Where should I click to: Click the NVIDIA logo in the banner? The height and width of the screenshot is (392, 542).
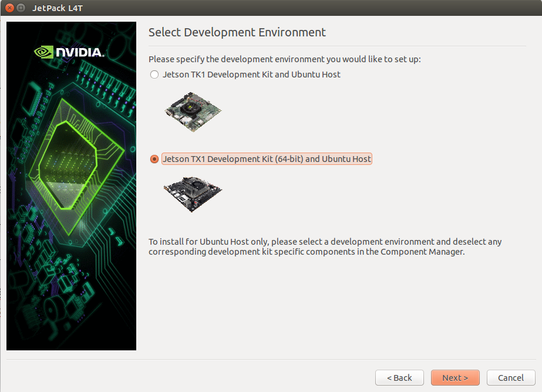pyautogui.click(x=69, y=52)
